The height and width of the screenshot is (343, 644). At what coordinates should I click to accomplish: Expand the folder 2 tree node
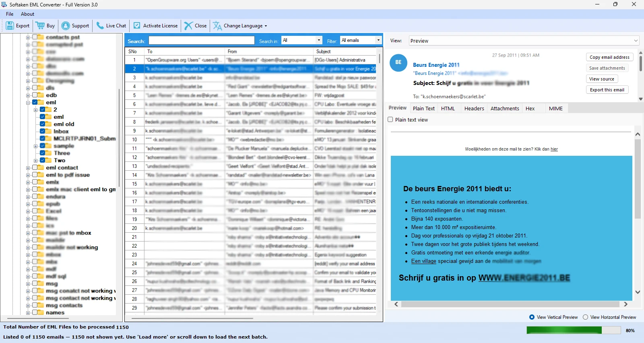[x=36, y=110]
